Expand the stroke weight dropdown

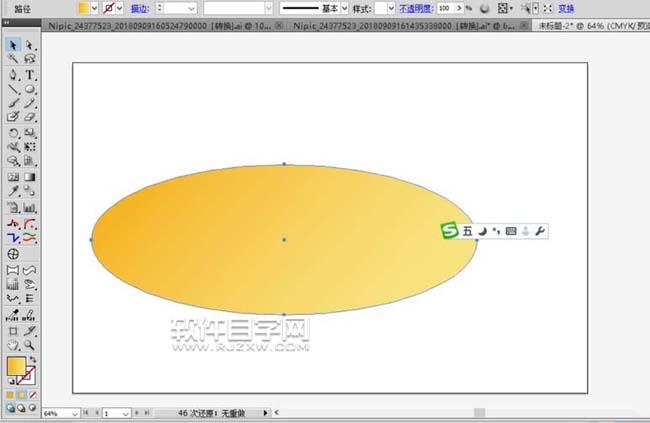[191, 8]
